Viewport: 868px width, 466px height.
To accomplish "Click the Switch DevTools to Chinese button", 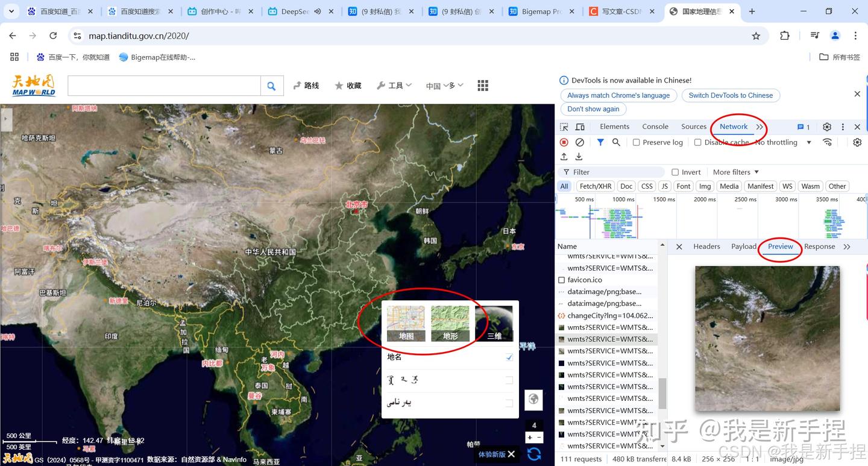I will coord(731,95).
